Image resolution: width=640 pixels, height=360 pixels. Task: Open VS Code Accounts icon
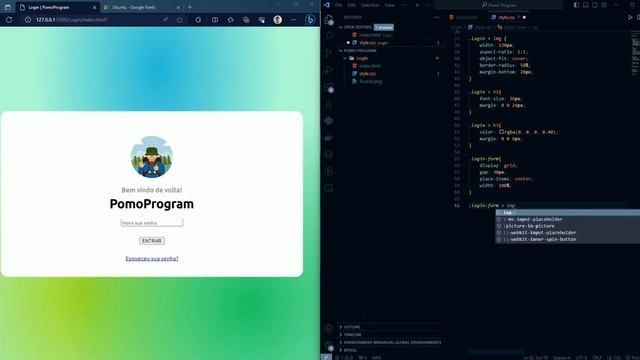point(329,329)
